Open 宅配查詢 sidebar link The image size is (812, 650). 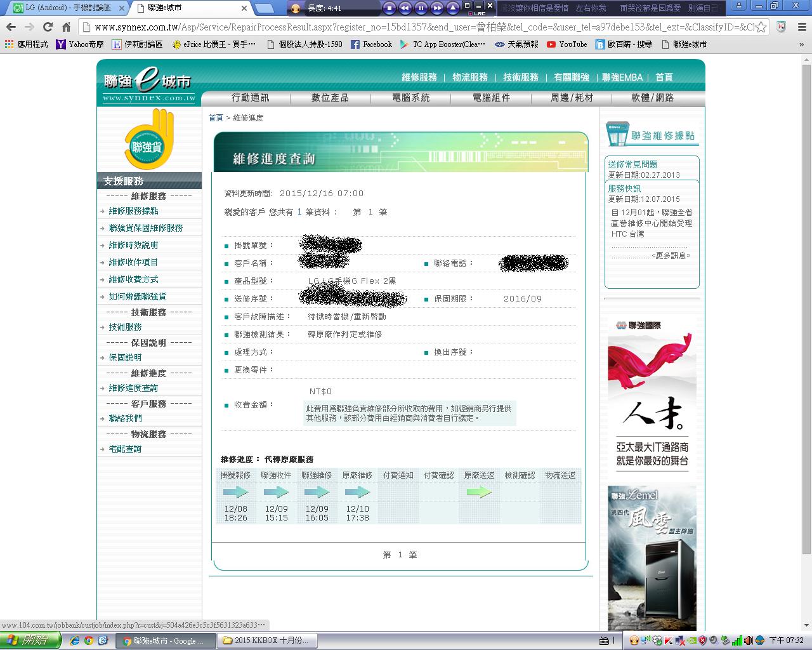click(x=125, y=449)
